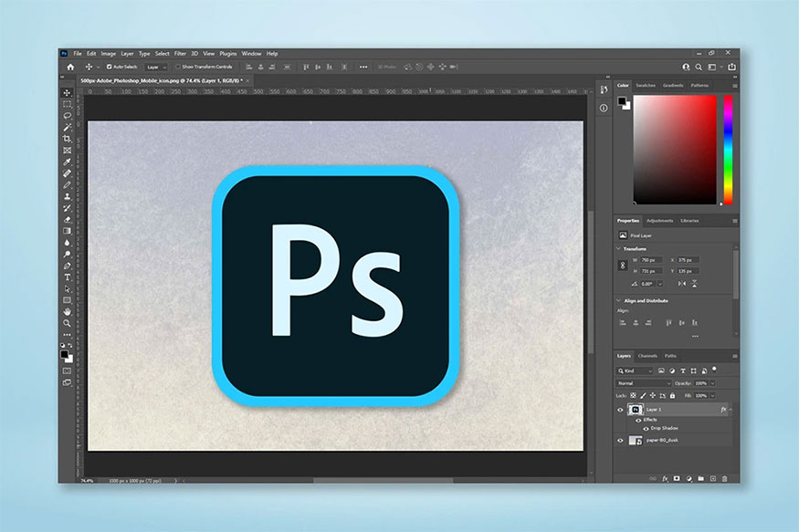Click the foreground color swatch in toolbar

[64, 354]
